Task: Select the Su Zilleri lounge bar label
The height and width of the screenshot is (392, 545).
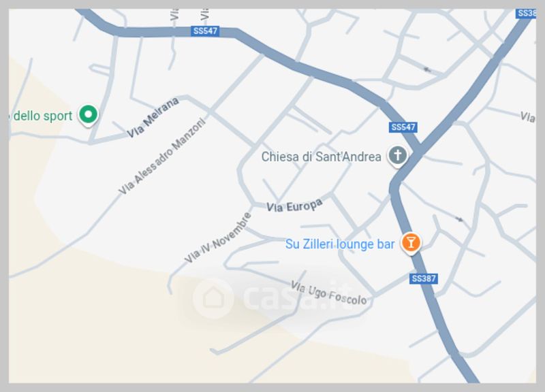Action: (340, 244)
